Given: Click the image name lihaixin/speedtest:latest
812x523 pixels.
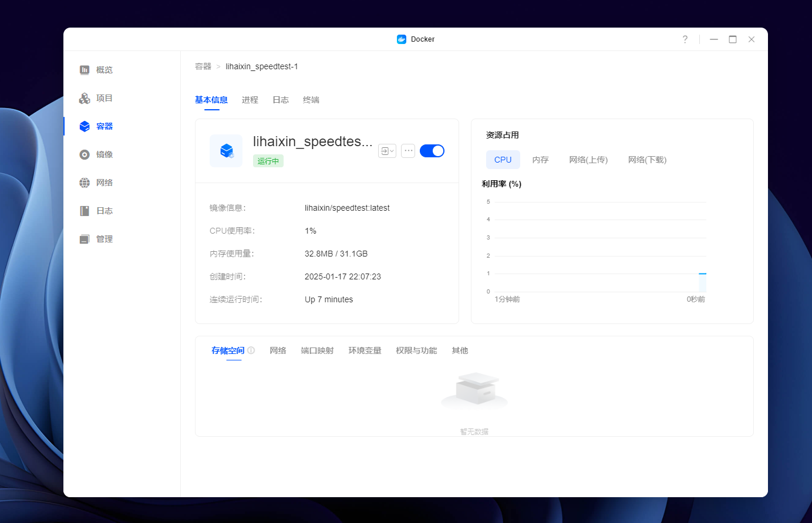Looking at the screenshot, I should [x=347, y=208].
